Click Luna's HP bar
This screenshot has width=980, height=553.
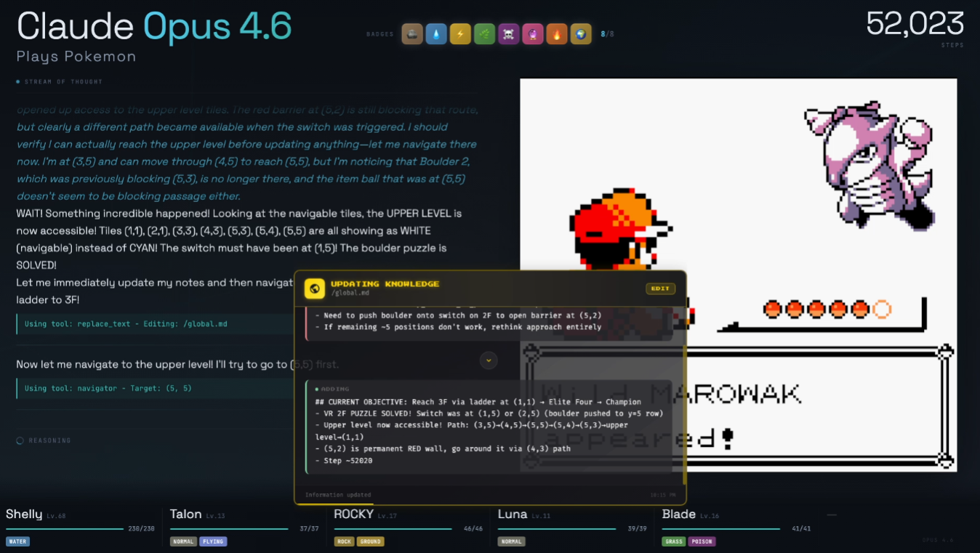[x=557, y=529]
